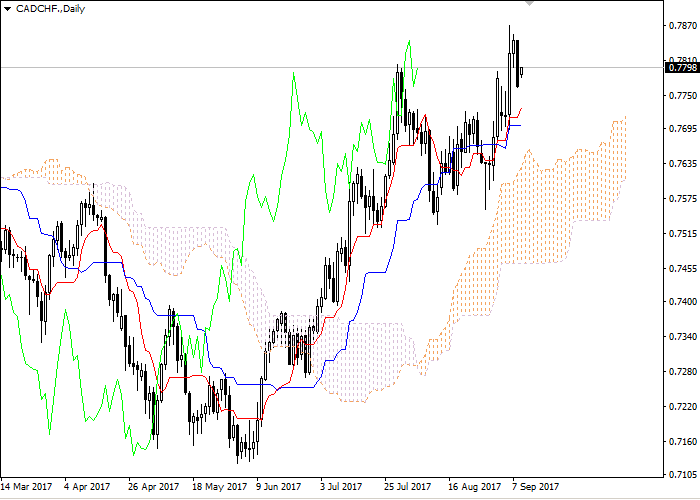Click the 14 Mar 2017 date label
Viewport: 700px width, 500px height.
coord(26,486)
